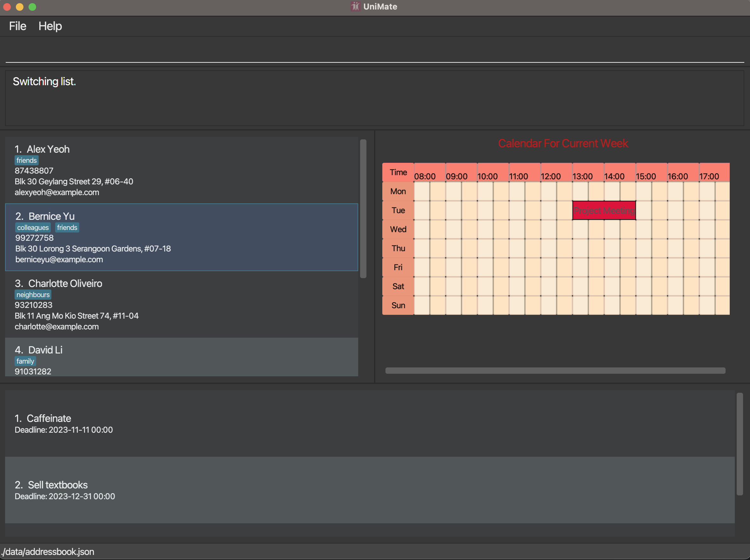This screenshot has height=560, width=750.
Task: Click phone number 91031282
Action: 33,371
